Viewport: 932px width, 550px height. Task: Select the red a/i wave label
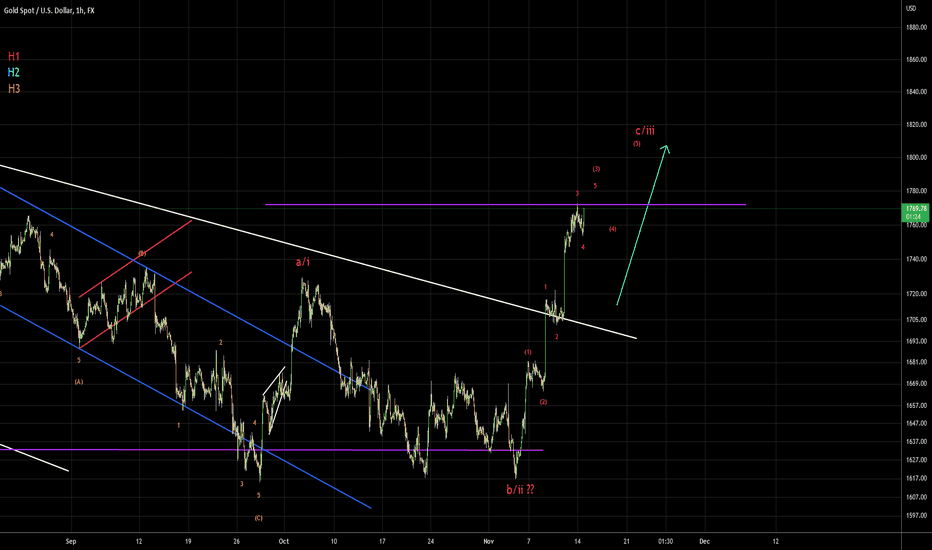303,262
